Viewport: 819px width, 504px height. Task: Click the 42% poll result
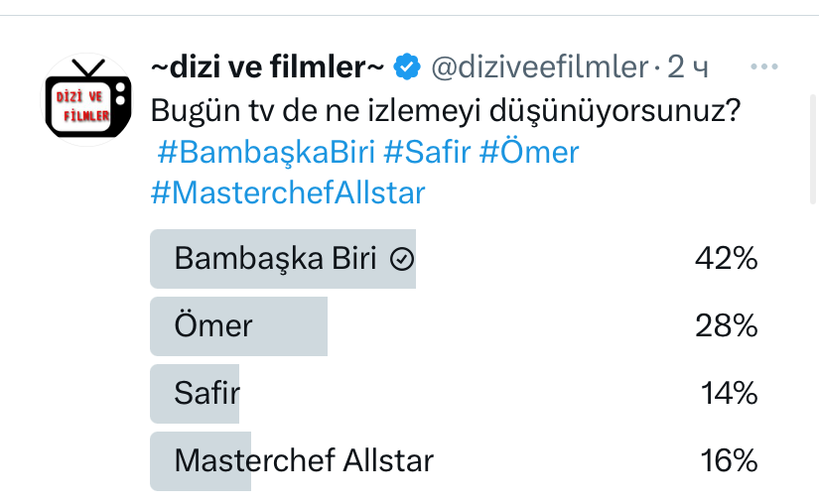(726, 260)
